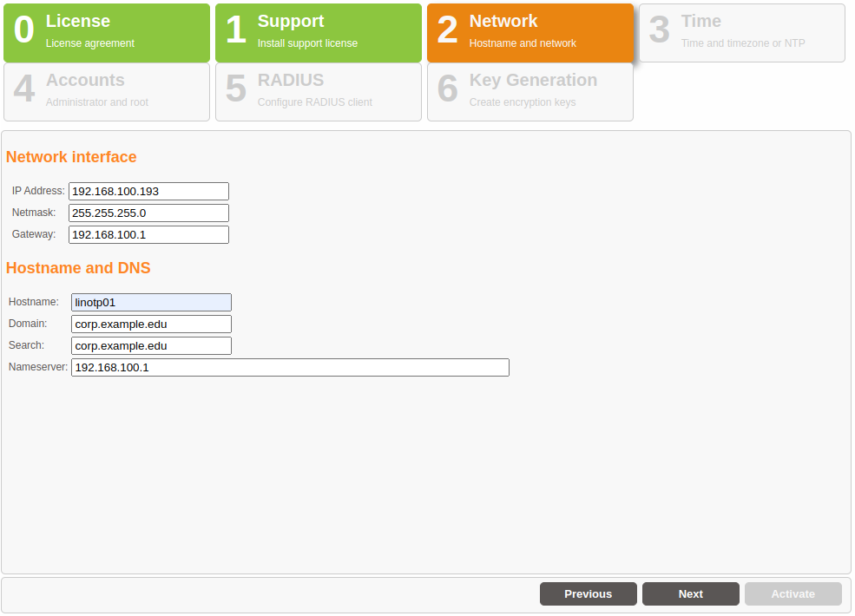
Task: Click the IP Address input field
Action: pos(148,191)
